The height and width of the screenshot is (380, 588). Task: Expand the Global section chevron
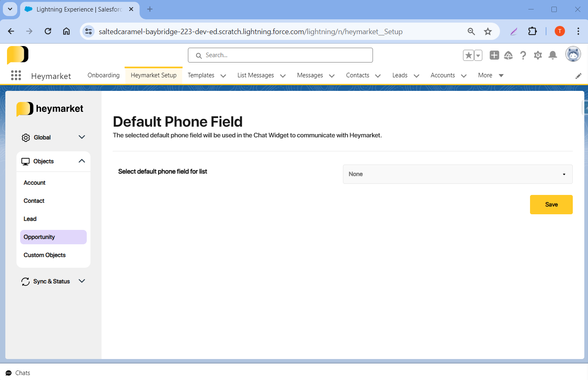82,137
